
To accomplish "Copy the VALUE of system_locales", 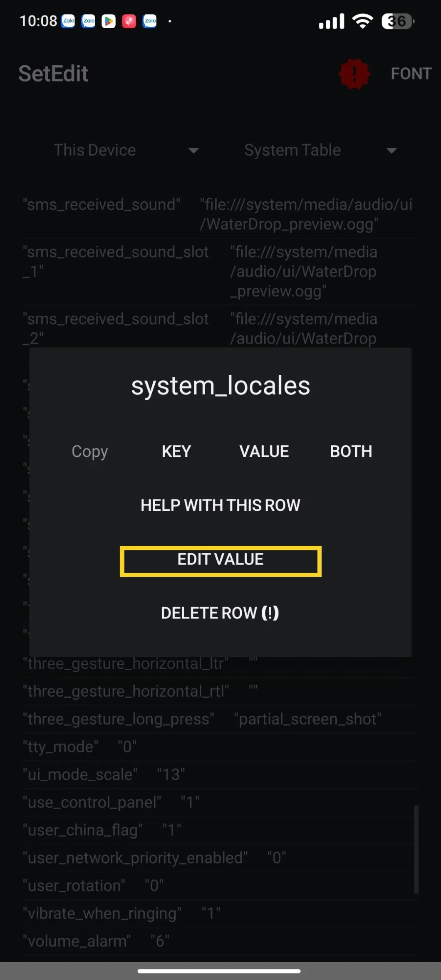I will point(264,451).
